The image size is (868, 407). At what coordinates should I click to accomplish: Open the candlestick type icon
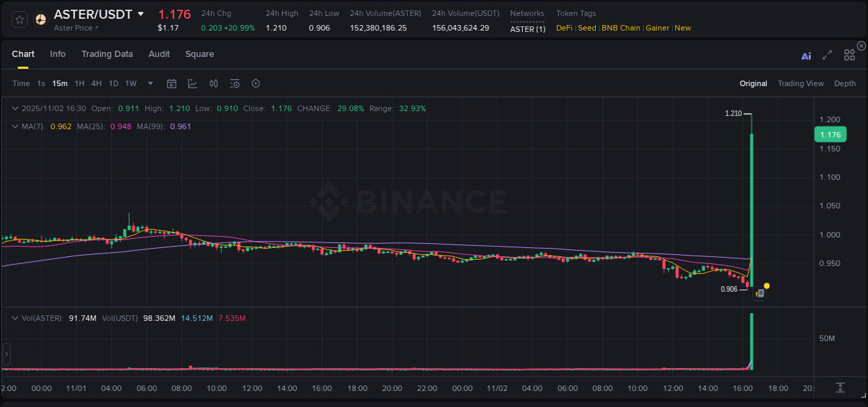[x=213, y=83]
